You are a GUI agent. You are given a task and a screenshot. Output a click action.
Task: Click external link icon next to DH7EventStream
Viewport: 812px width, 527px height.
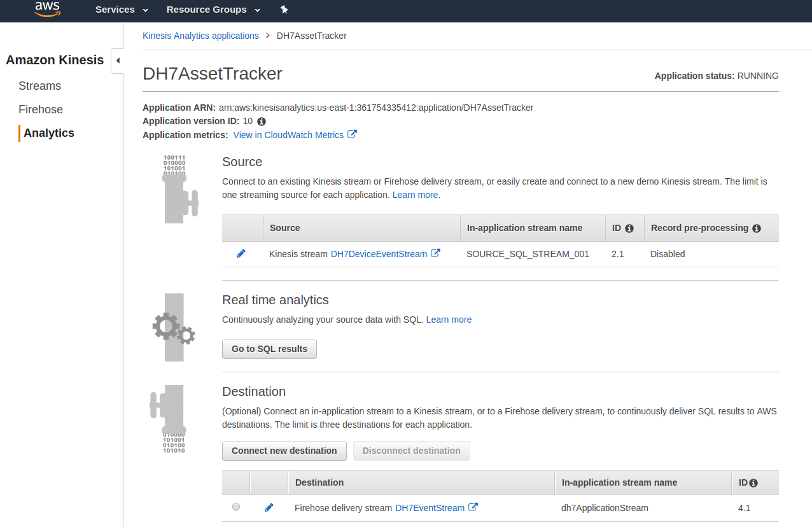click(x=473, y=507)
